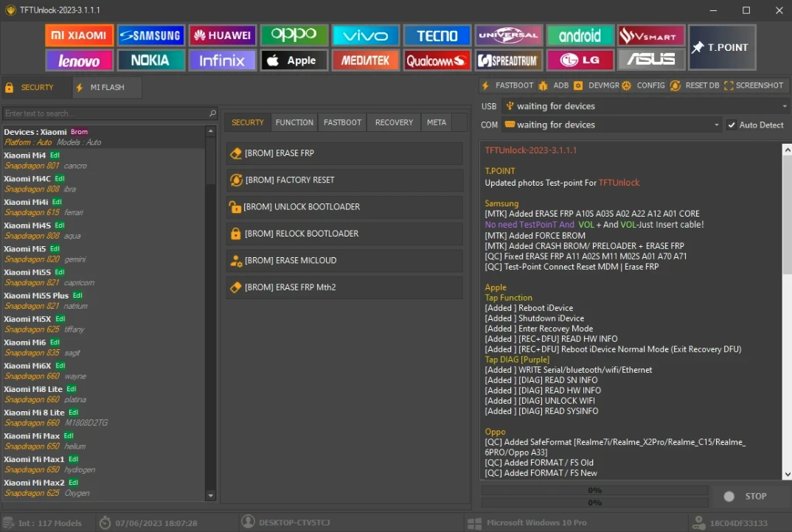This screenshot has width=792, height=532.
Task: Open the T.POINT test-point panel
Action: pyautogui.click(x=722, y=47)
